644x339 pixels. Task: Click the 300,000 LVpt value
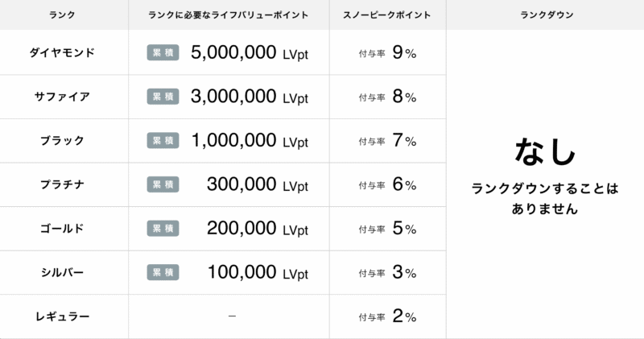tap(258, 184)
